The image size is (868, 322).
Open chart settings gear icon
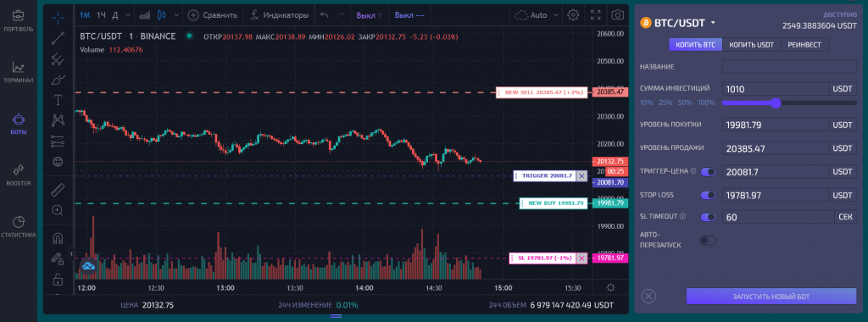point(574,15)
